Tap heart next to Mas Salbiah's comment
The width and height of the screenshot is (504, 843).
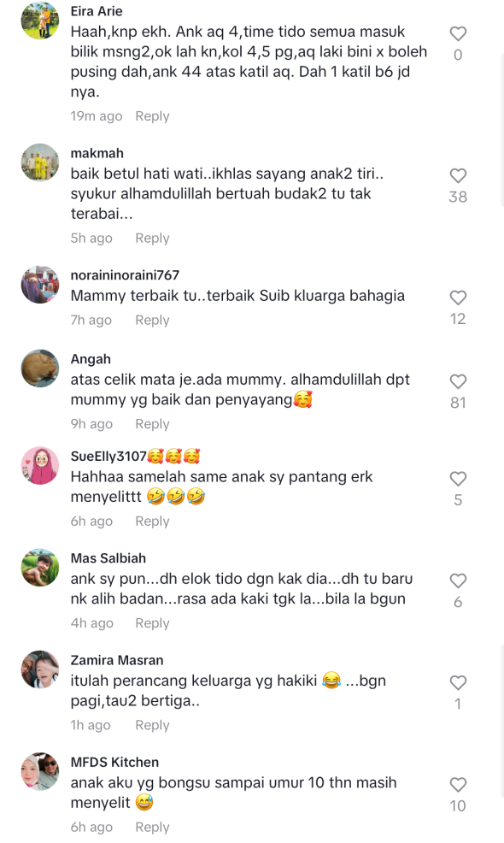coord(458,581)
